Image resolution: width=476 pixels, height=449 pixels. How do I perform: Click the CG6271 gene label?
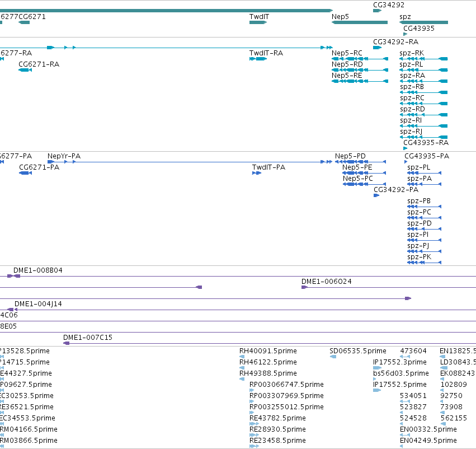(32, 17)
